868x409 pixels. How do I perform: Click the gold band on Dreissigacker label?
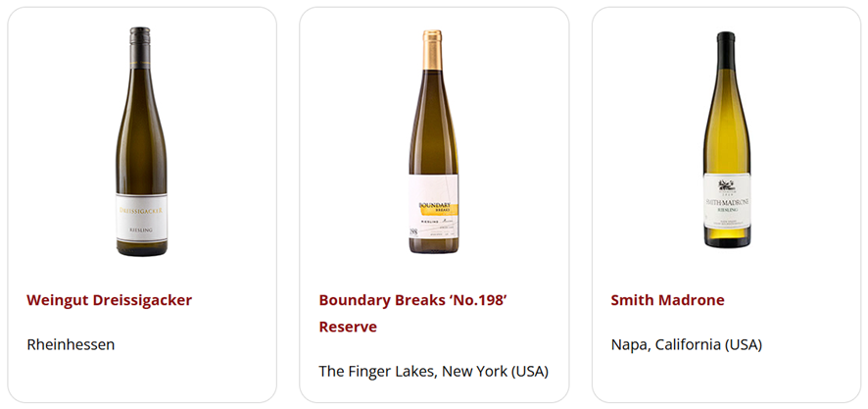point(142,209)
